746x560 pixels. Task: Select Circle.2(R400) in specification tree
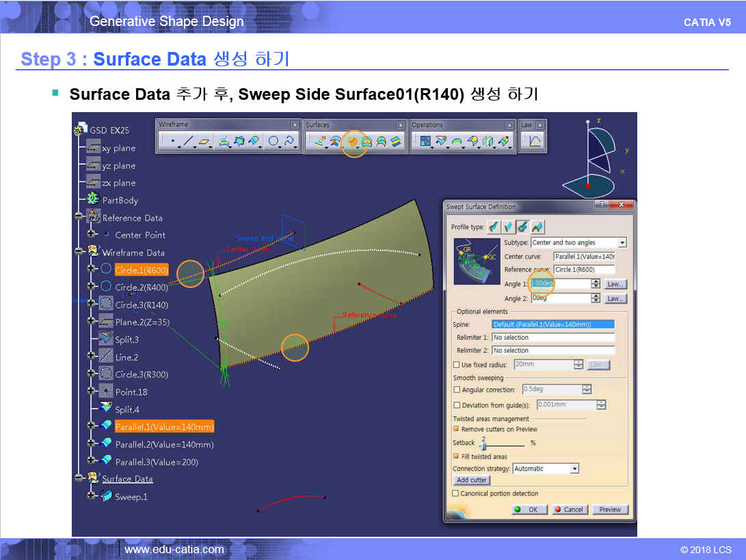pos(141,287)
